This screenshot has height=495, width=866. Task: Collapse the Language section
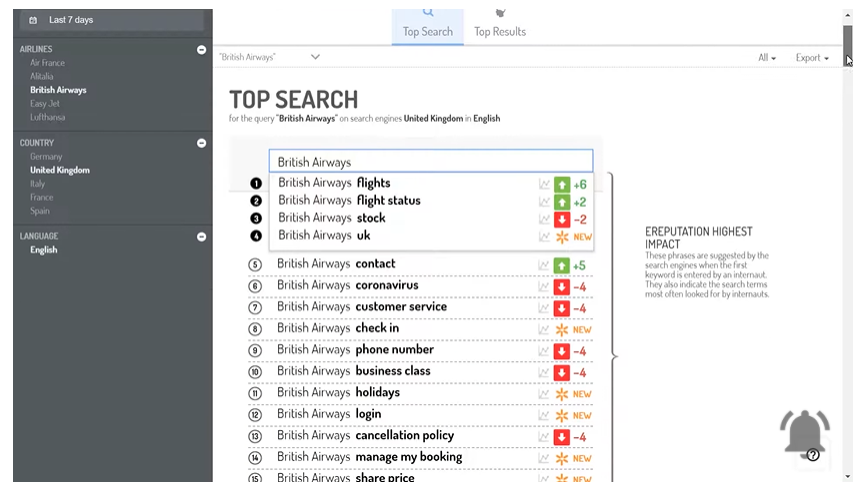[202, 237]
